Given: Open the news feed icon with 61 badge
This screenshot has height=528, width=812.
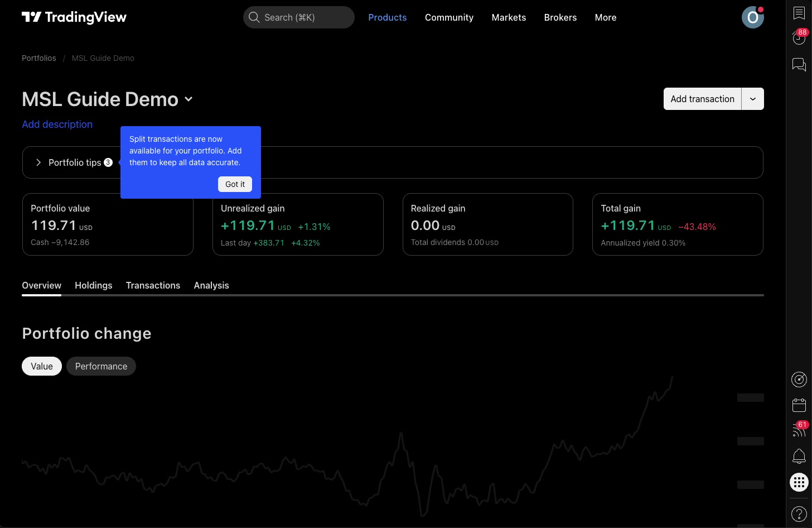Looking at the screenshot, I should click(799, 430).
